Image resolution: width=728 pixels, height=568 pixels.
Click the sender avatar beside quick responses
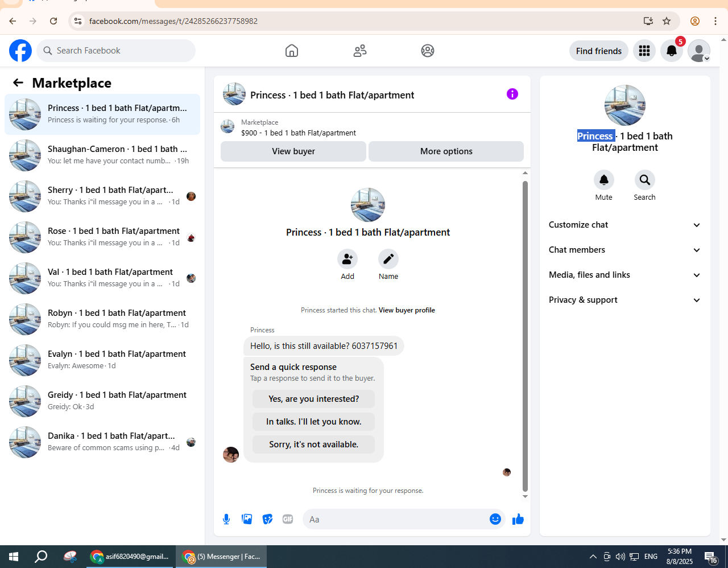(231, 455)
